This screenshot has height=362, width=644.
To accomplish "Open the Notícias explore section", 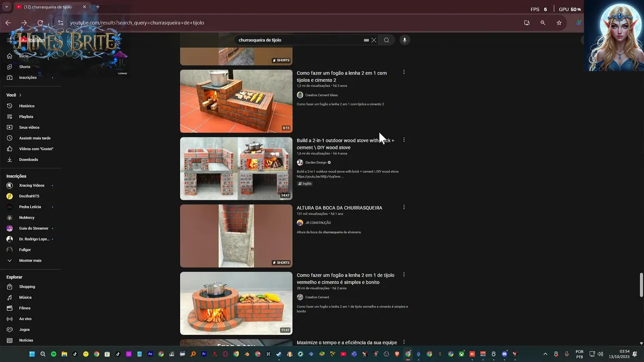I will pyautogui.click(x=26, y=340).
